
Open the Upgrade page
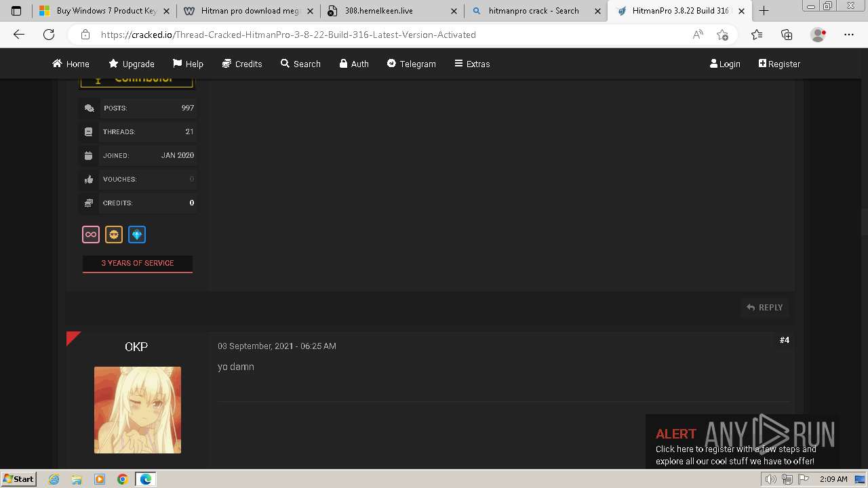pyautogui.click(x=132, y=64)
